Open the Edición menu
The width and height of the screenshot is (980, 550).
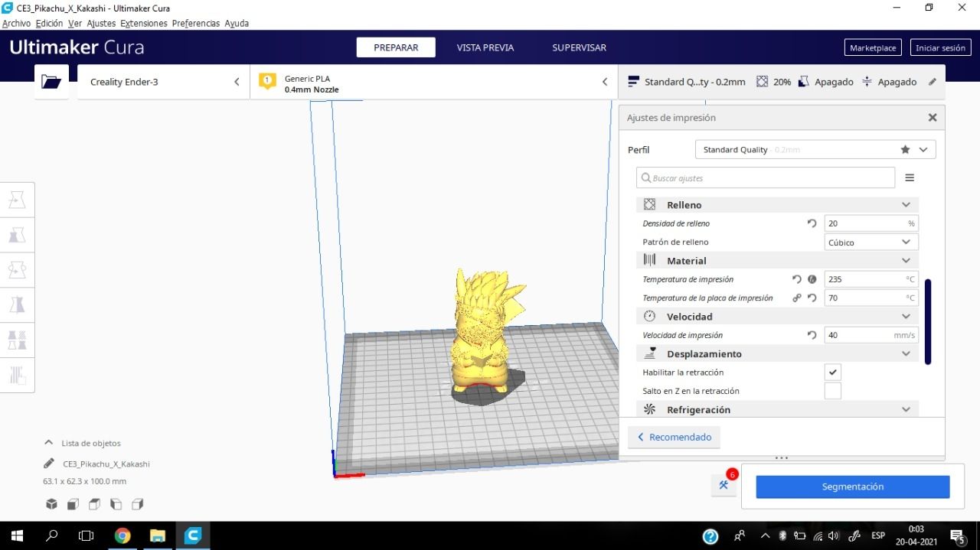[x=49, y=23]
